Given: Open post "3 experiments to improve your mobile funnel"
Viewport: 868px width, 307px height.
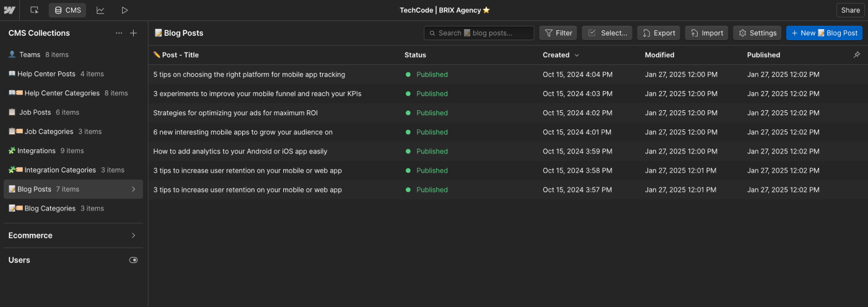Looking at the screenshot, I should [x=257, y=93].
